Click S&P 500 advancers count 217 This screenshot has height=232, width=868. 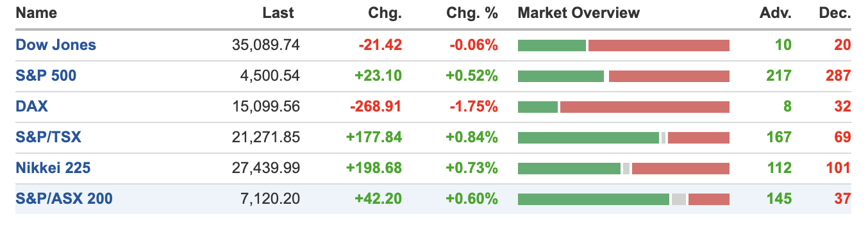click(779, 76)
